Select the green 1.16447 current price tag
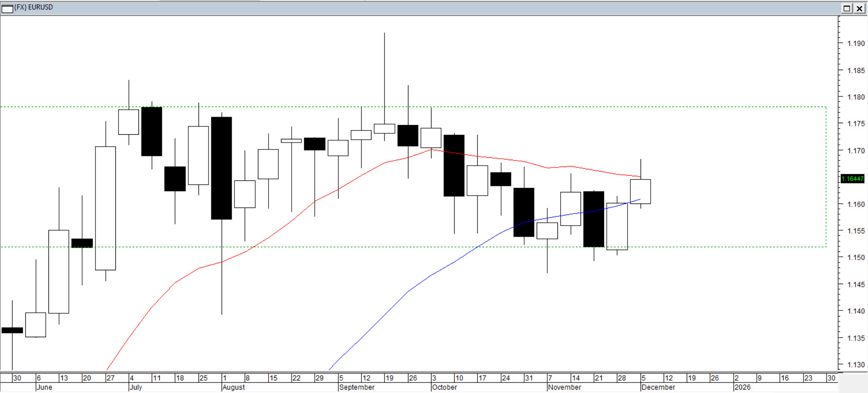 852,179
